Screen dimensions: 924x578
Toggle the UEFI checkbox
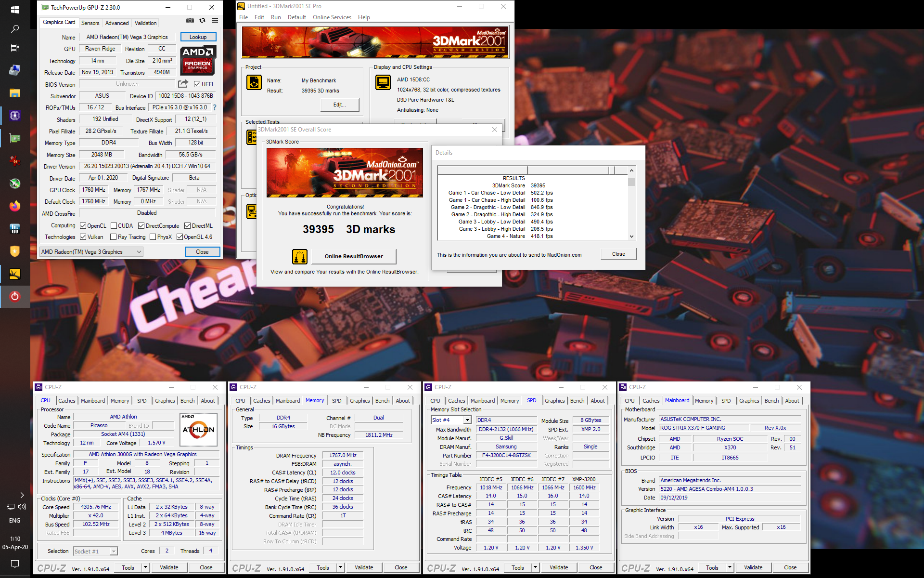[197, 84]
